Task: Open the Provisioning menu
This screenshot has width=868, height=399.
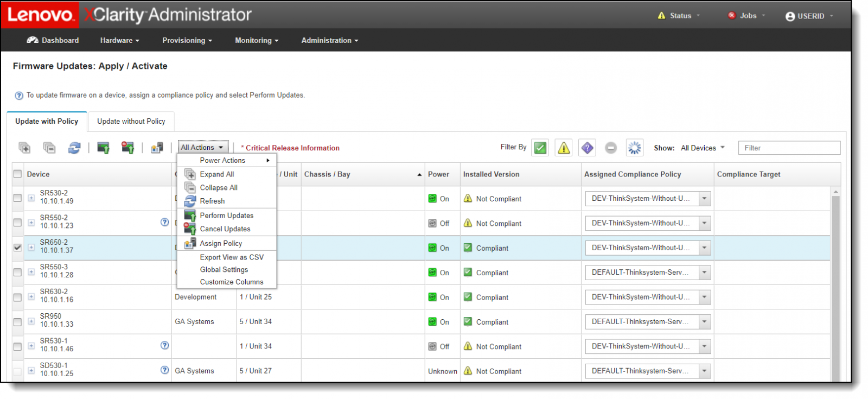Action: tap(187, 40)
